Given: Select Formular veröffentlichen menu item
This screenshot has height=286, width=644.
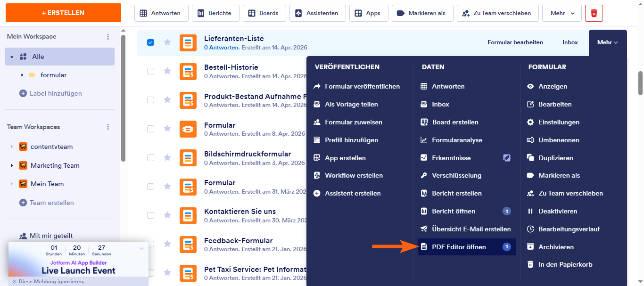Looking at the screenshot, I should pos(357,86).
